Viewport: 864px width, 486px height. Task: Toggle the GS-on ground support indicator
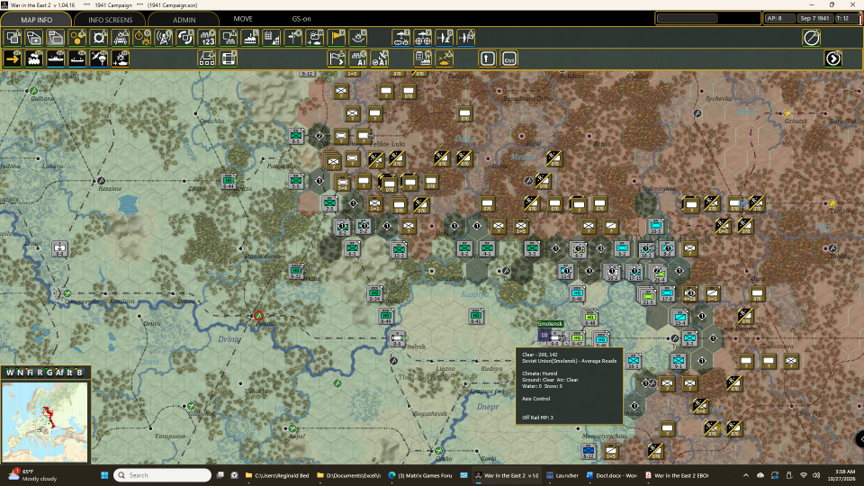pyautogui.click(x=301, y=19)
